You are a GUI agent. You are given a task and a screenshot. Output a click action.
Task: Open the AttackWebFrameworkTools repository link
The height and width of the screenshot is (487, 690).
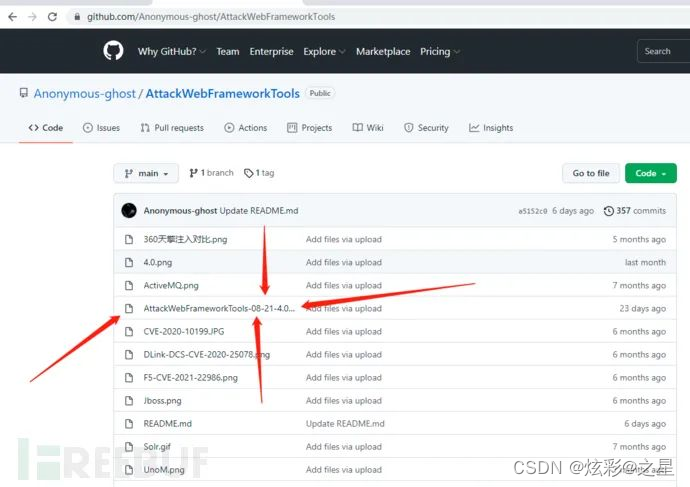(222, 94)
